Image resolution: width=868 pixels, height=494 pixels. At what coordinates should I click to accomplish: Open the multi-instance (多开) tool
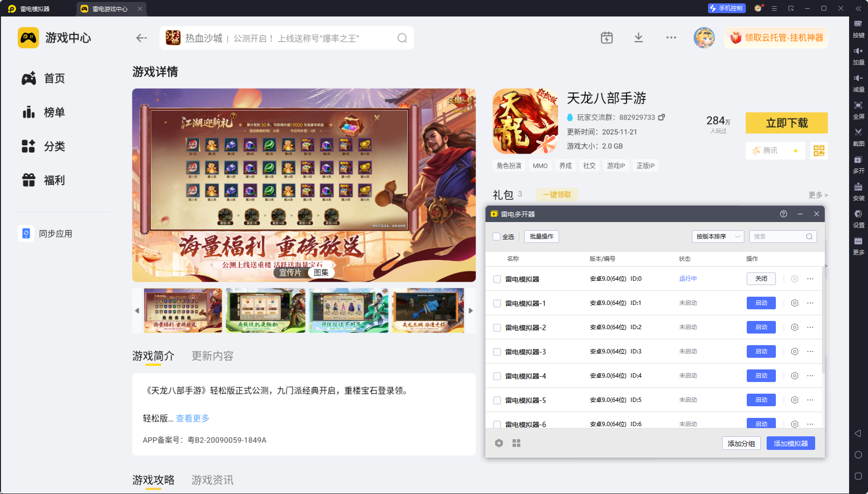tap(858, 166)
